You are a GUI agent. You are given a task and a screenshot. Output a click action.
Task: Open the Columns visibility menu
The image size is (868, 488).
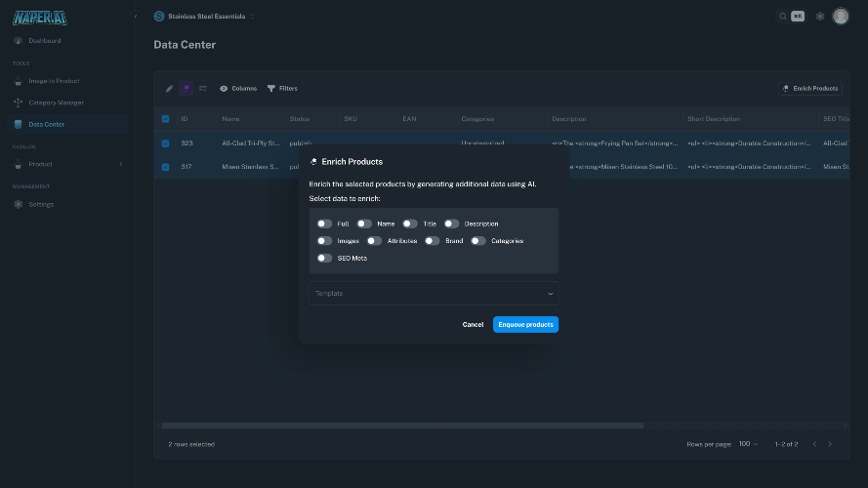pyautogui.click(x=238, y=89)
